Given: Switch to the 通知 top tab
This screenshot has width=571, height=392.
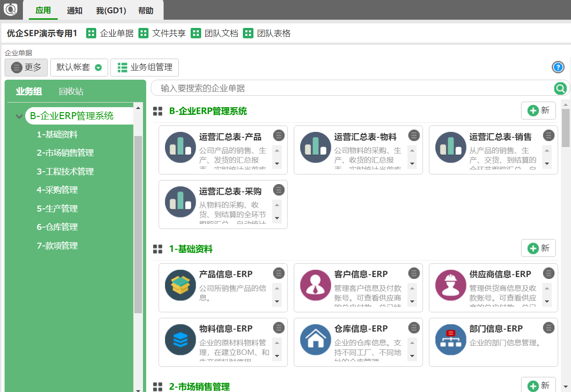Looking at the screenshot, I should click(x=75, y=11).
